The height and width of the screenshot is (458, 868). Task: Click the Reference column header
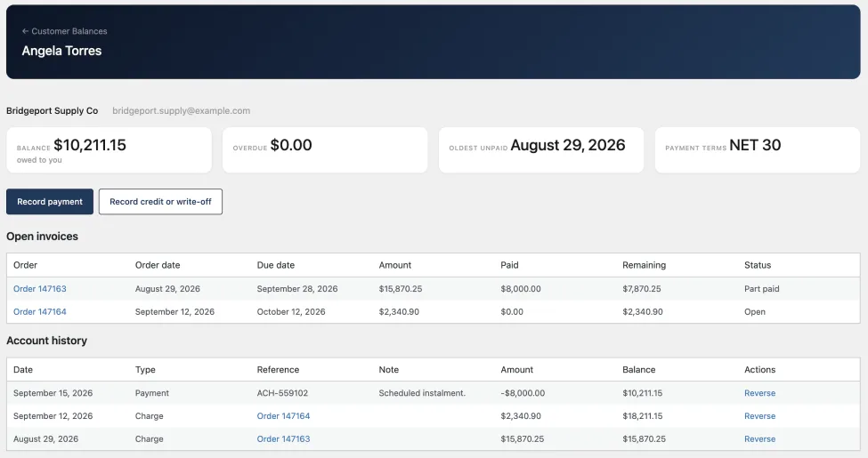pos(278,369)
